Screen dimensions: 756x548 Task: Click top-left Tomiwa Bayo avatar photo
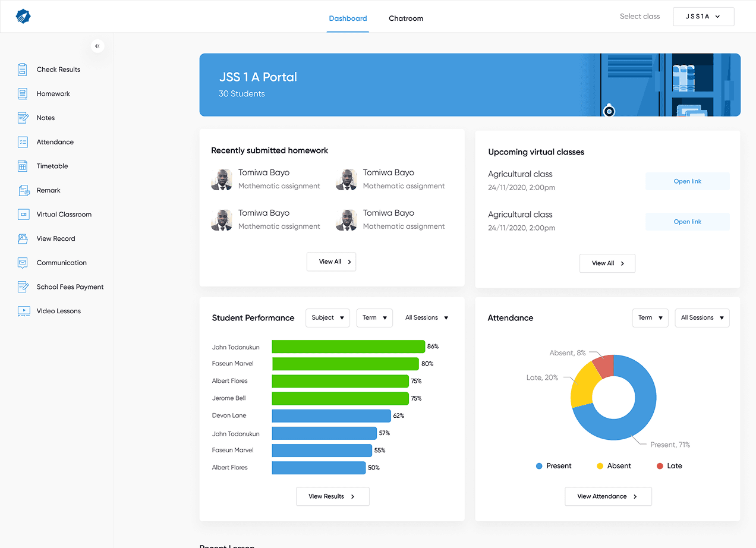point(222,179)
